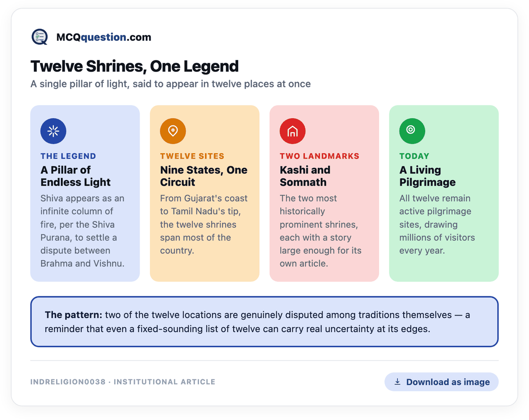Open the A Pillar of Endless Light card
Screen dimensions: 529x420
click(x=85, y=193)
